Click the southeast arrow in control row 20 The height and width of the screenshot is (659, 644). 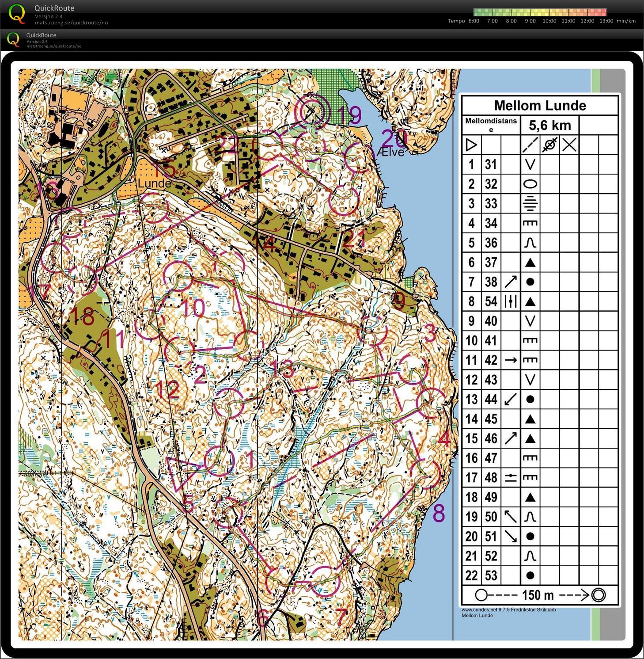coord(511,536)
